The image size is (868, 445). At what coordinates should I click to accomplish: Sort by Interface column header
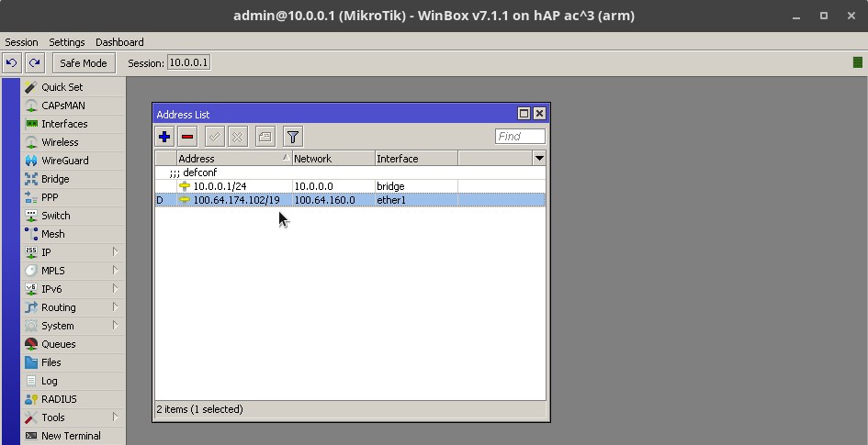pos(416,158)
